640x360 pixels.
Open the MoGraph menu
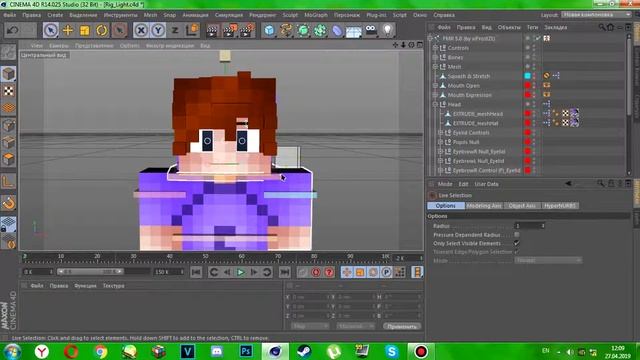point(316,15)
